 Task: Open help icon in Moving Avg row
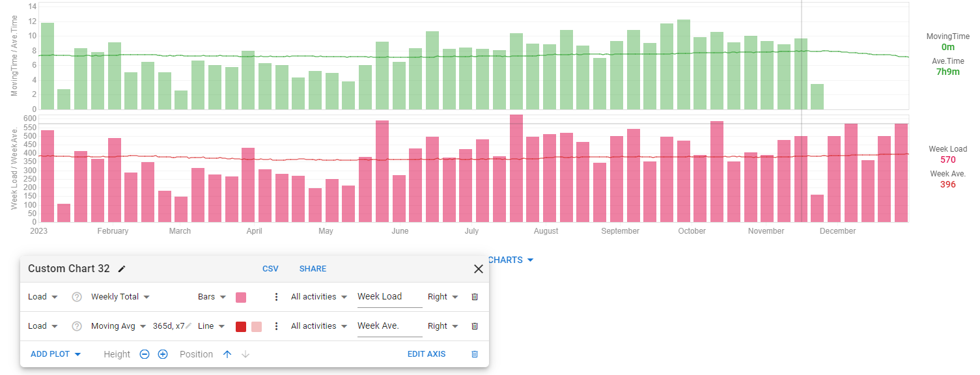[x=77, y=326]
